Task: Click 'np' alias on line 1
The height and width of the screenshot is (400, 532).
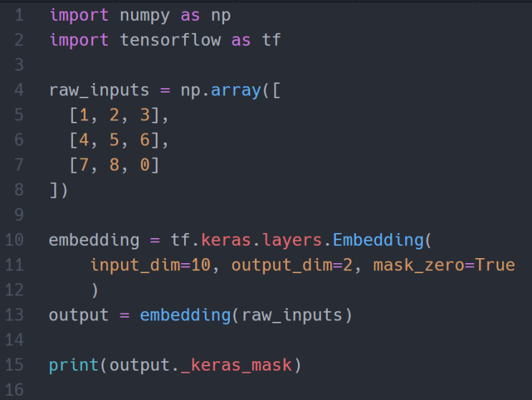Action: 221,17
